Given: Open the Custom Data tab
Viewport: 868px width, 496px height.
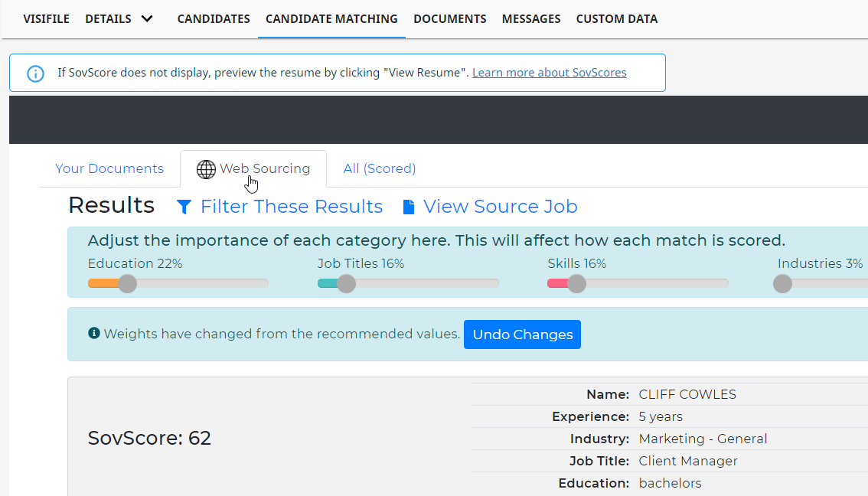Looking at the screenshot, I should click(x=617, y=19).
